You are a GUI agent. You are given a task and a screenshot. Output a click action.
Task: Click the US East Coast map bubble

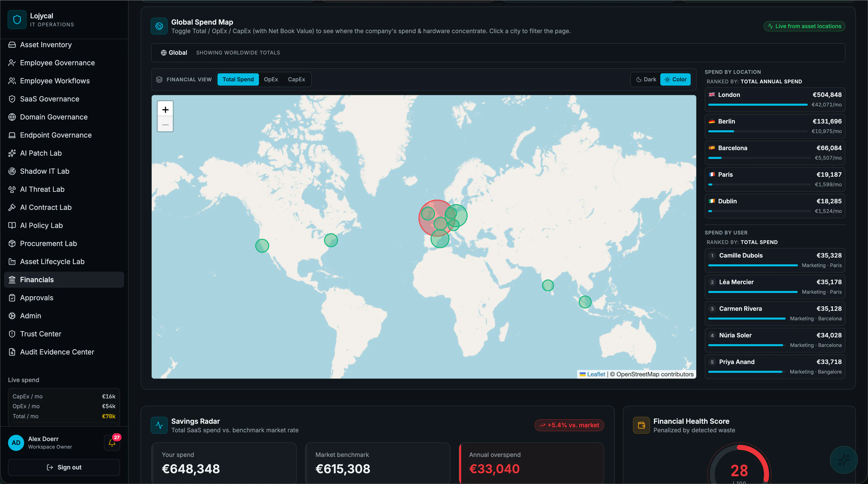[x=331, y=240]
